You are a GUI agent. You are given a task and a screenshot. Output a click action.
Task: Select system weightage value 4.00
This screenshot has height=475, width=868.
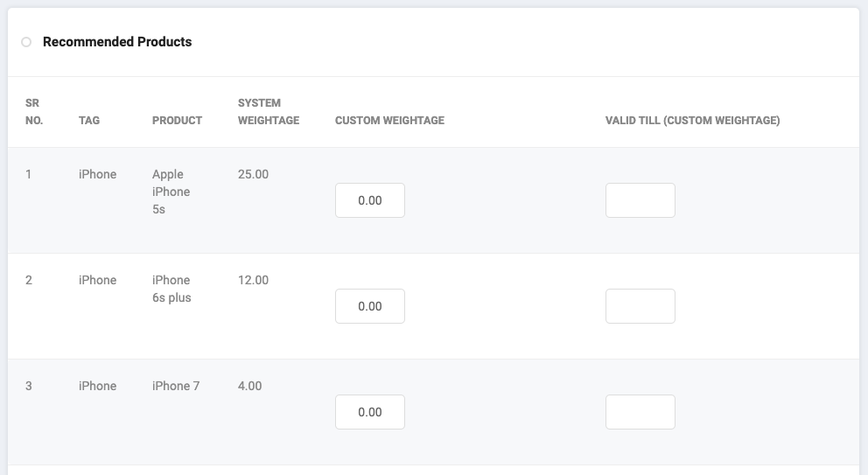pyautogui.click(x=249, y=386)
